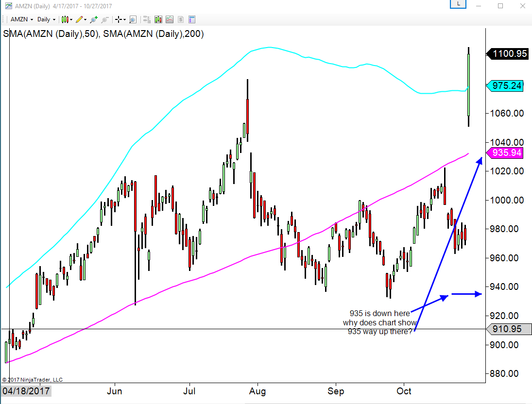532x404 pixels.
Task: Click the Jun label on time axis
Action: [114, 391]
